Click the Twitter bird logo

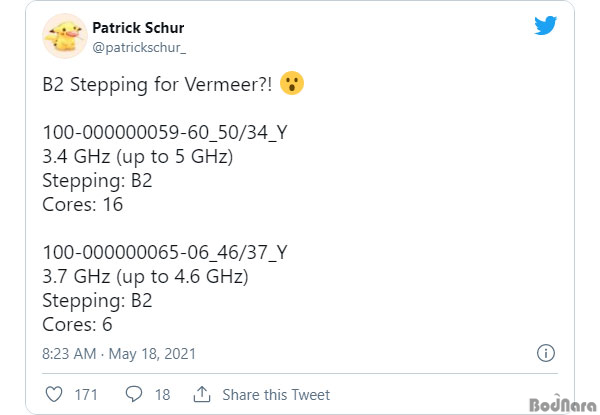coord(545,25)
